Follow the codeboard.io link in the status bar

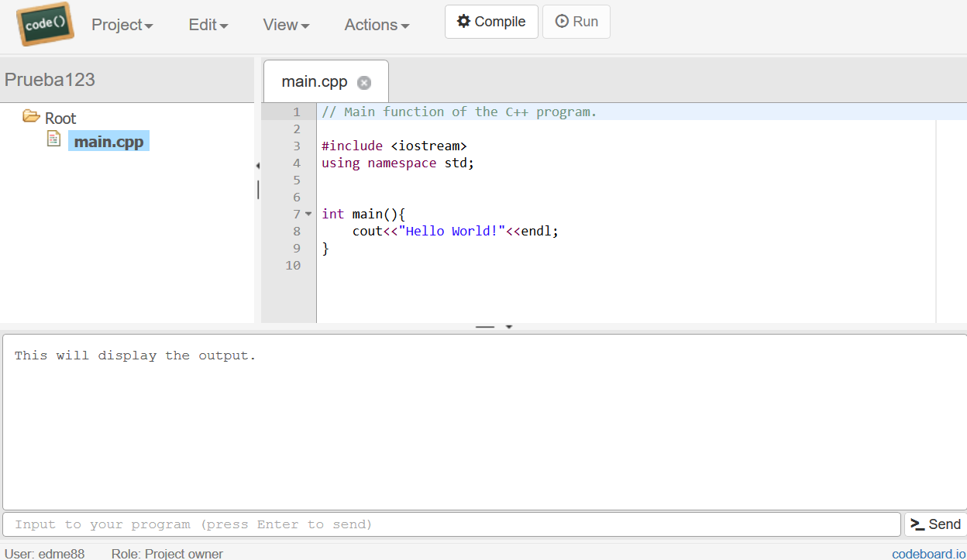927,553
